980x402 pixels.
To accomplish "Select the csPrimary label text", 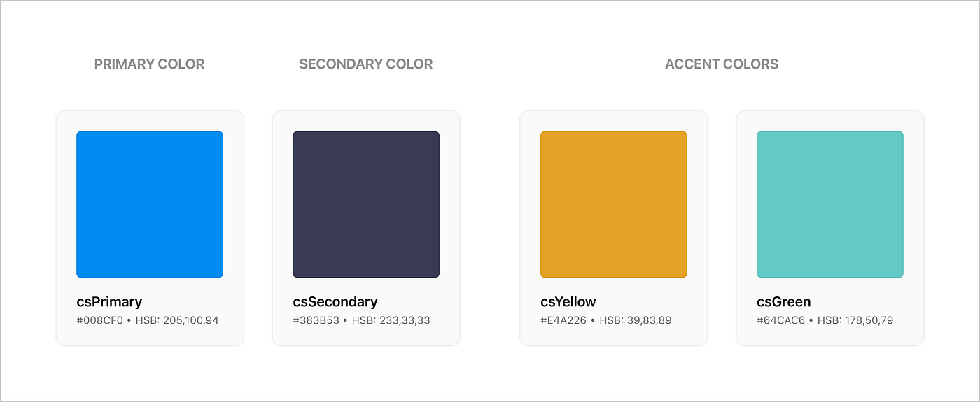I will [109, 302].
